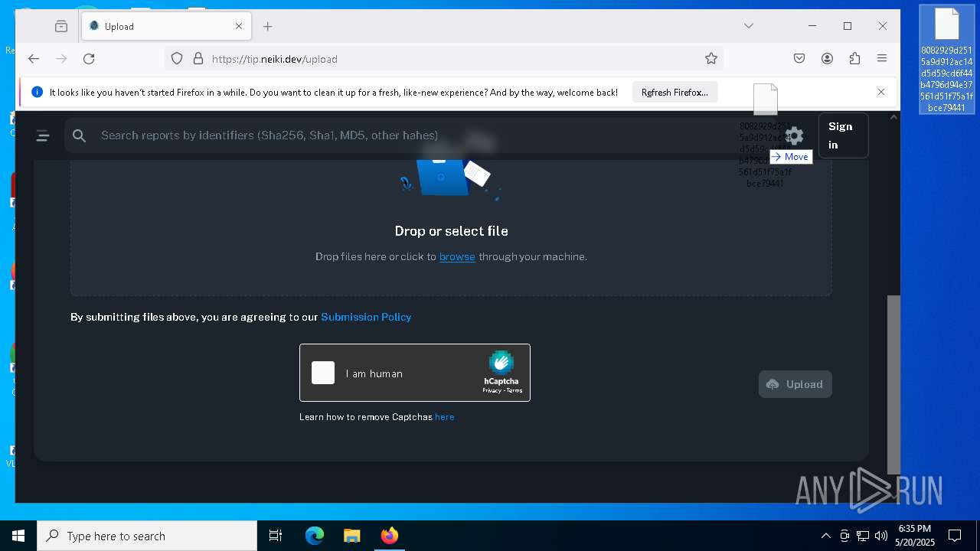Open the network icon in system tray
980x551 pixels.
[x=863, y=536]
